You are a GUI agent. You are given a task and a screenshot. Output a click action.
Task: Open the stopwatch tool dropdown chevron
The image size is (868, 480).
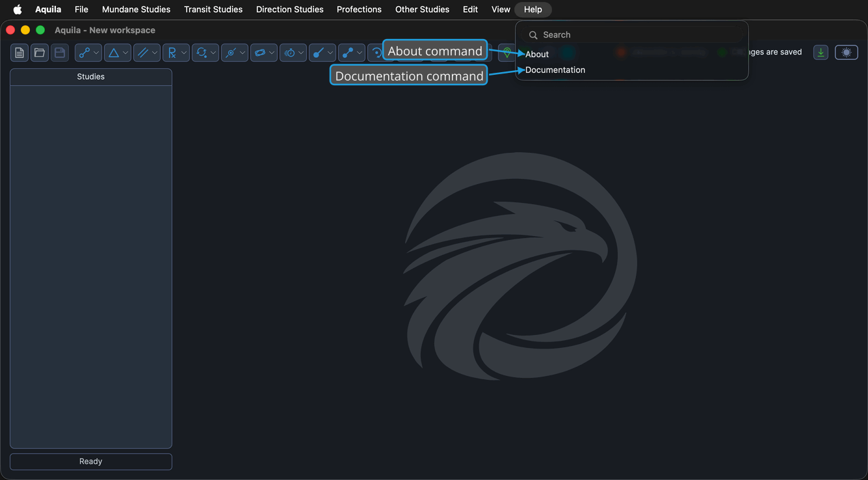[301, 53]
